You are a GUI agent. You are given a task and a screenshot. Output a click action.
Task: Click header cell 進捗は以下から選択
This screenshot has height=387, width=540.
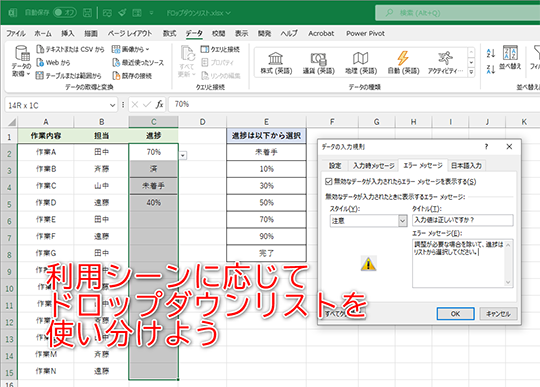[x=266, y=136]
